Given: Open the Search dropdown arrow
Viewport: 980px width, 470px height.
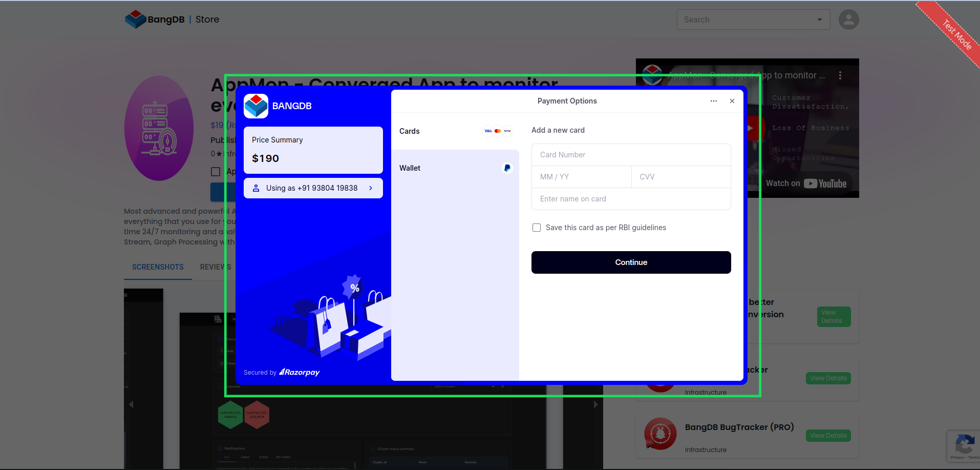Looking at the screenshot, I should 820,19.
